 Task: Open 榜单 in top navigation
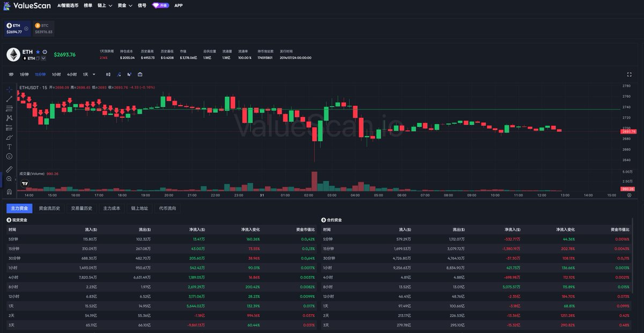pyautogui.click(x=87, y=5)
